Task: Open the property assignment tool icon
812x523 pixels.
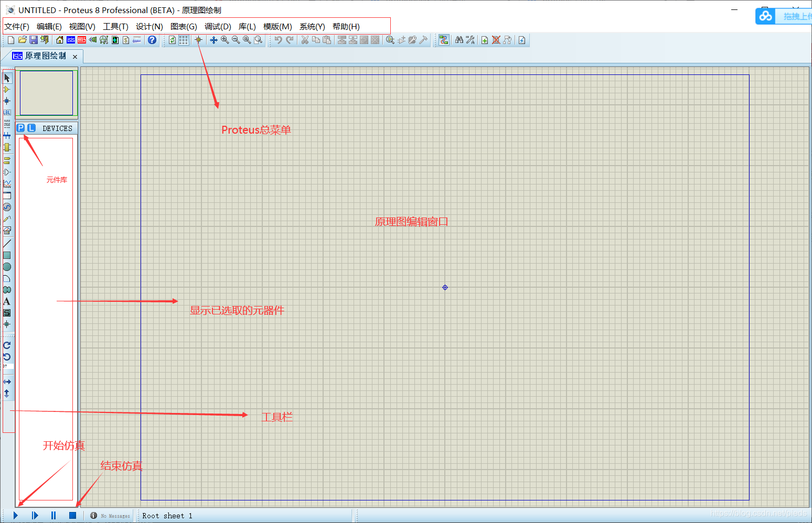Action: pos(471,40)
